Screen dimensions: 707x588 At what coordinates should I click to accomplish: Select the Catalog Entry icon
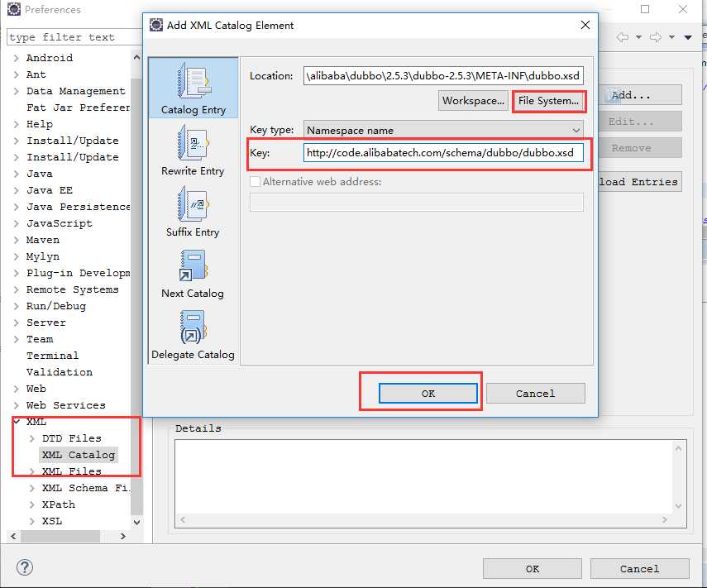tap(193, 81)
